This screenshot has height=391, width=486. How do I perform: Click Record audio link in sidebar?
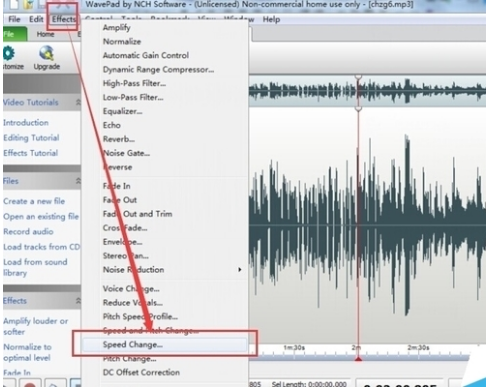tap(28, 231)
